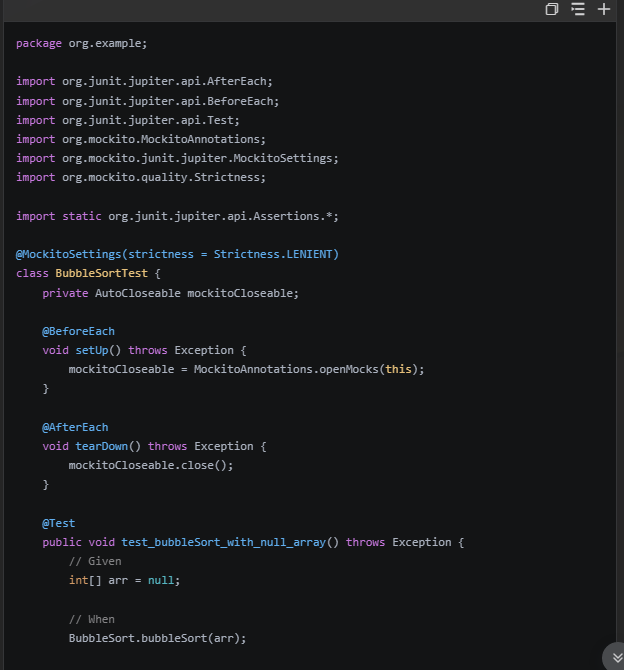Click the @Test annotation
Image resolution: width=624 pixels, height=670 pixels.
(x=58, y=523)
